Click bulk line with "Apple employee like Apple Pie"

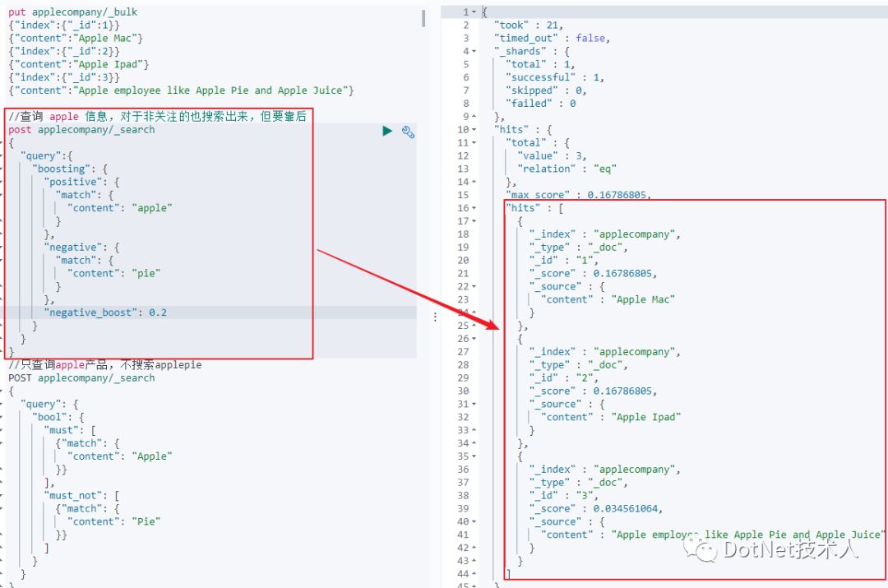[x=181, y=90]
